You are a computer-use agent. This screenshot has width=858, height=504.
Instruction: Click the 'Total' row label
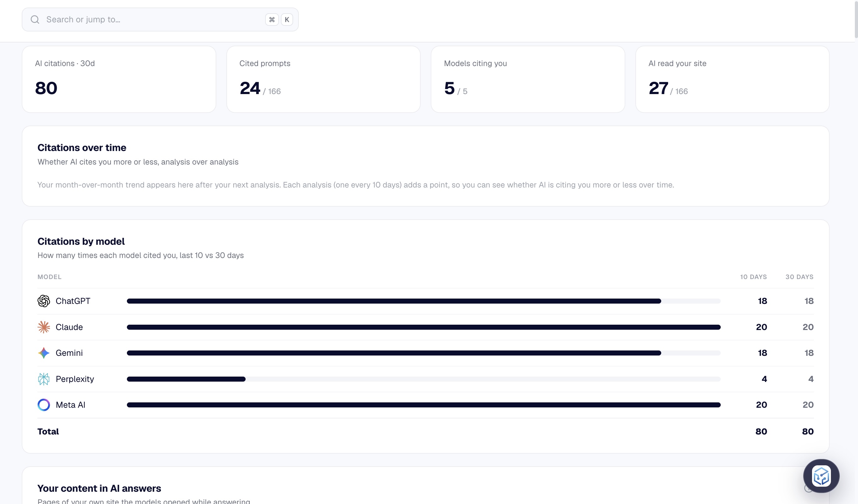click(48, 432)
